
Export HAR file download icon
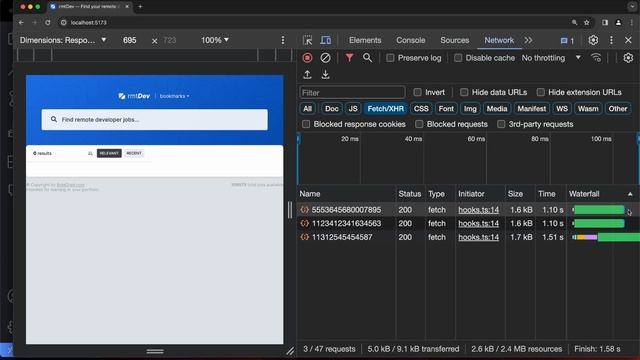pyautogui.click(x=325, y=75)
